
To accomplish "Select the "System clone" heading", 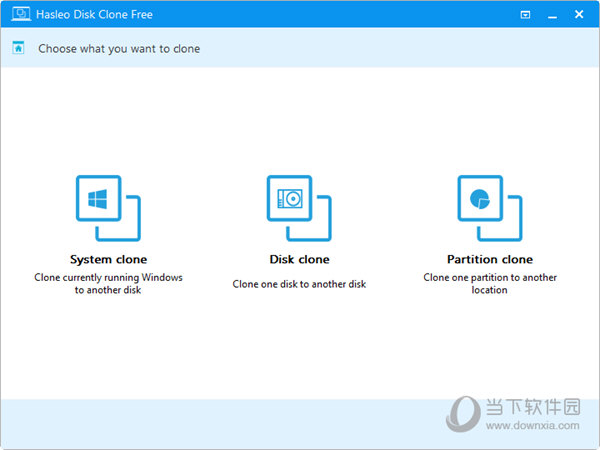I will 108,259.
